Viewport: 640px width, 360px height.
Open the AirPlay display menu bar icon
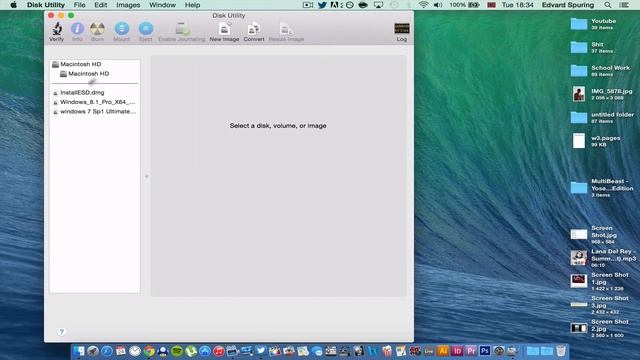click(378, 5)
